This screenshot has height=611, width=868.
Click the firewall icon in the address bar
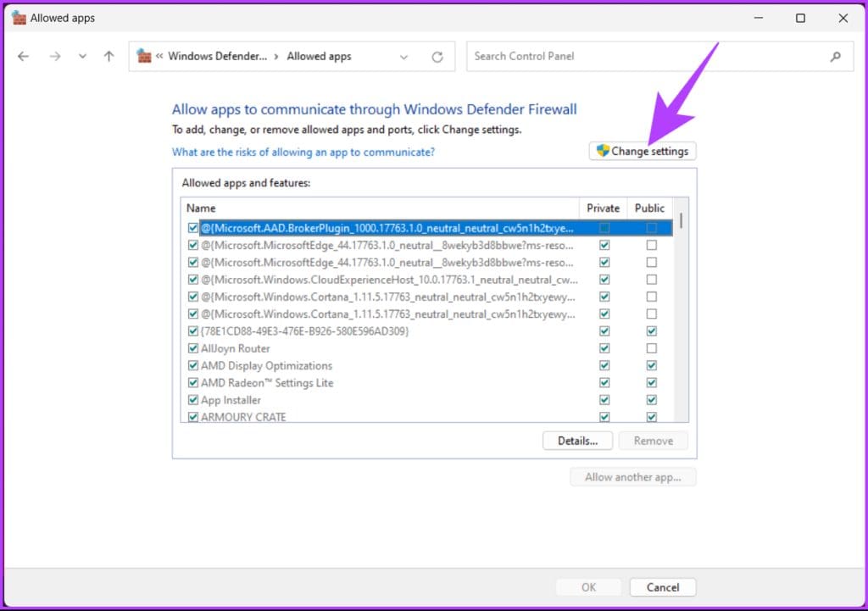click(x=144, y=56)
